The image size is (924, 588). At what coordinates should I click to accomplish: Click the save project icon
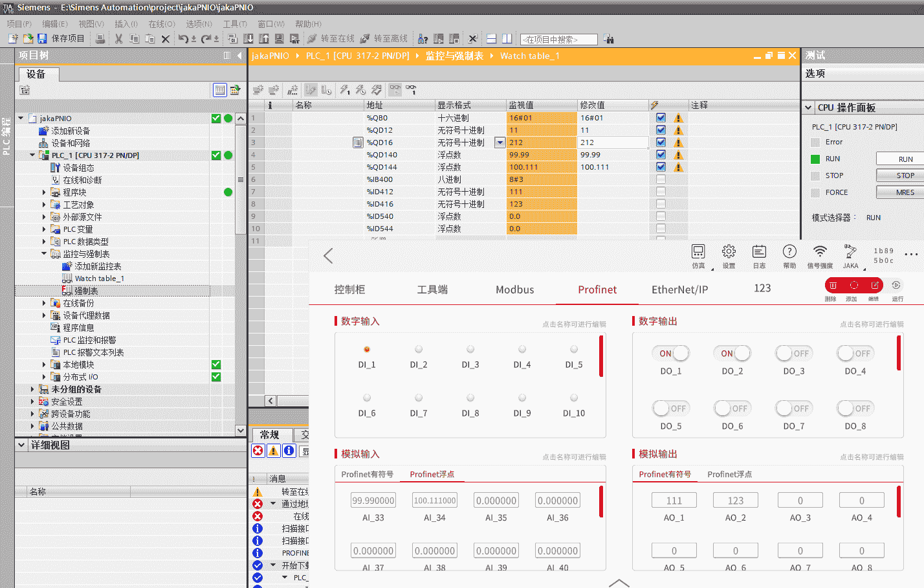[42, 39]
